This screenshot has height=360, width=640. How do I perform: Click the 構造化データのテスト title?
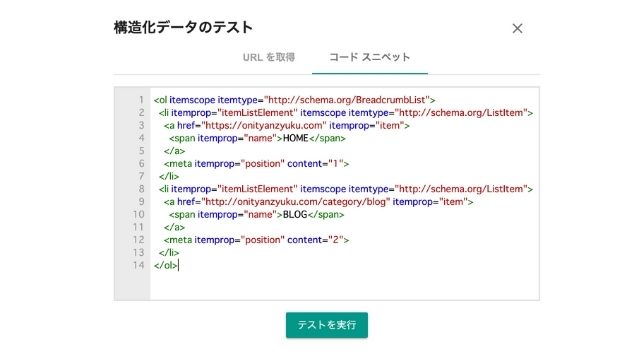(183, 28)
